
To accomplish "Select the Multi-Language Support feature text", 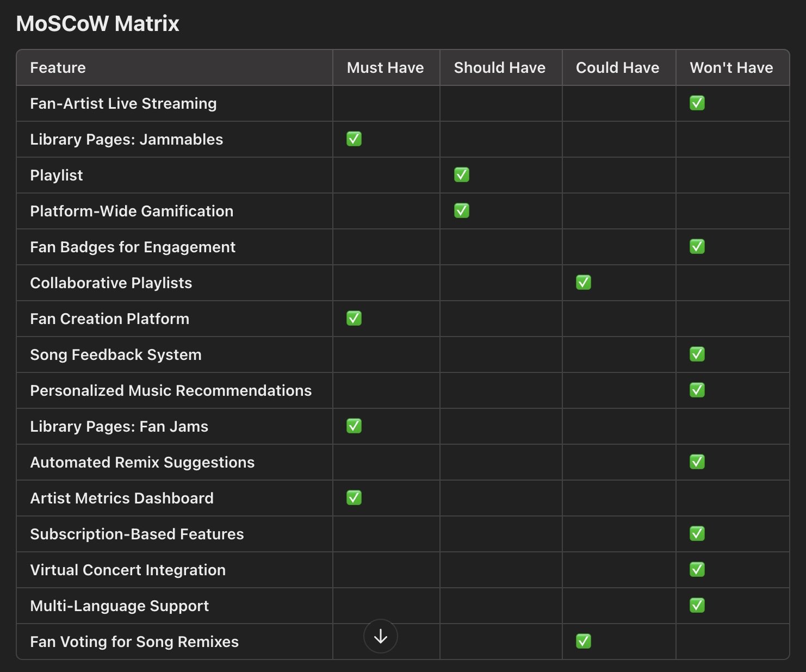I will click(120, 606).
